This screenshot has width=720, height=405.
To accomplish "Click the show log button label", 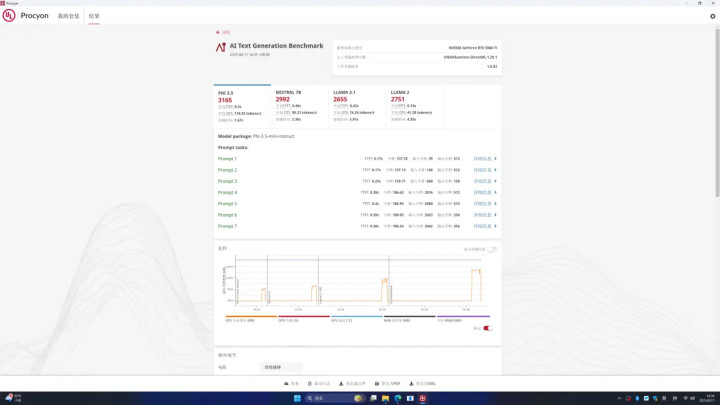I will tap(322, 383).
